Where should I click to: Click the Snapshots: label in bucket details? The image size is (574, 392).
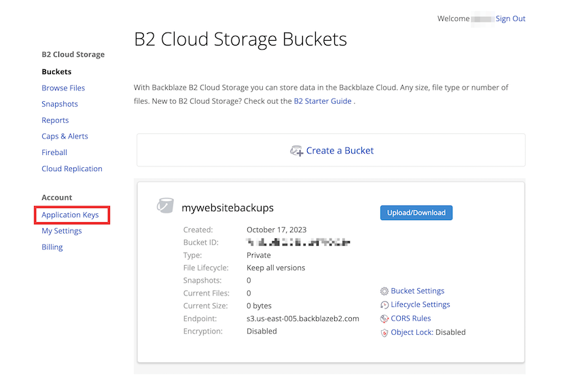pyautogui.click(x=202, y=281)
